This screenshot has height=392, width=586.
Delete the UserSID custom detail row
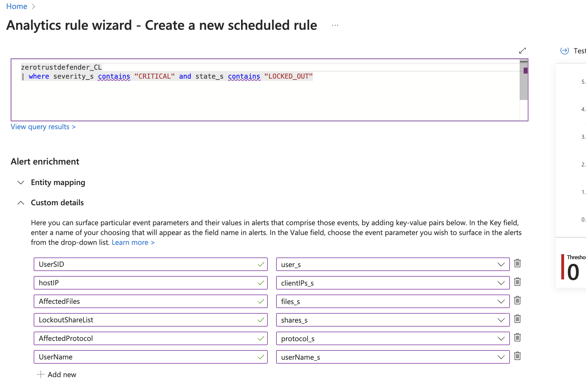point(517,263)
